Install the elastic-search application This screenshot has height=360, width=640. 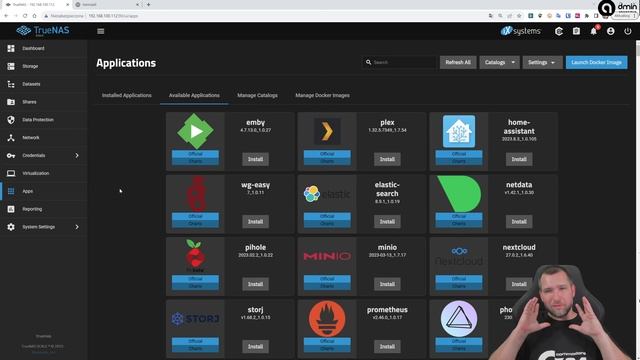click(x=387, y=222)
